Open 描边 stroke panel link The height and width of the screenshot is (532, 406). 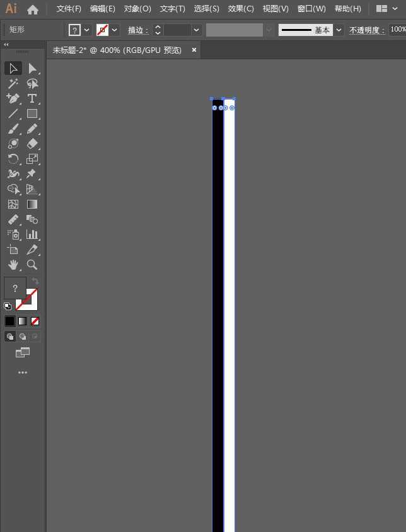[138, 30]
